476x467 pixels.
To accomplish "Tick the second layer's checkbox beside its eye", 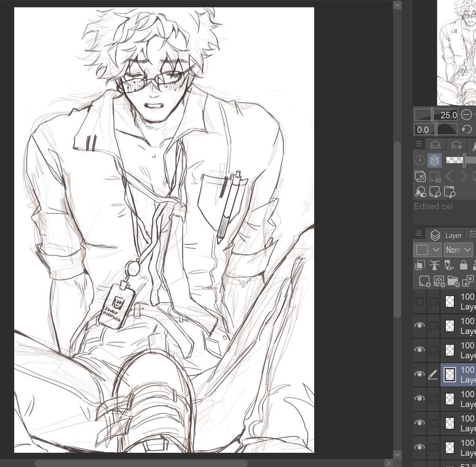I will pyautogui.click(x=434, y=325).
